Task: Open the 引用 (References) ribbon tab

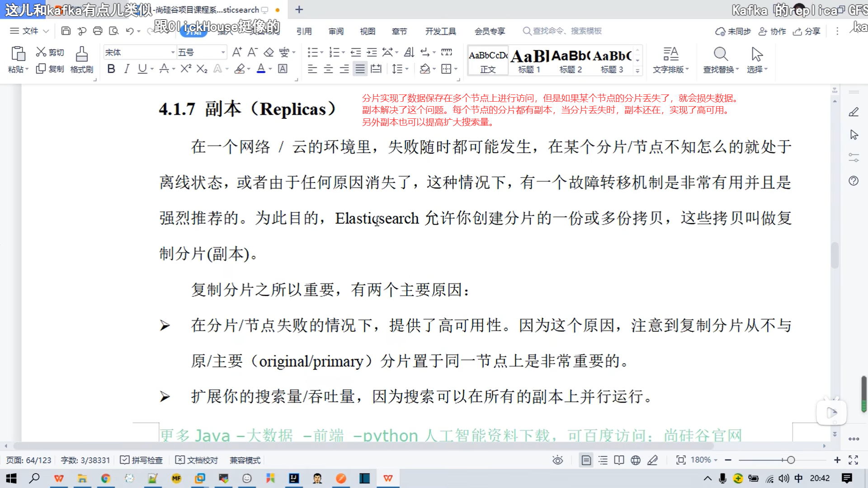Action: click(x=304, y=31)
